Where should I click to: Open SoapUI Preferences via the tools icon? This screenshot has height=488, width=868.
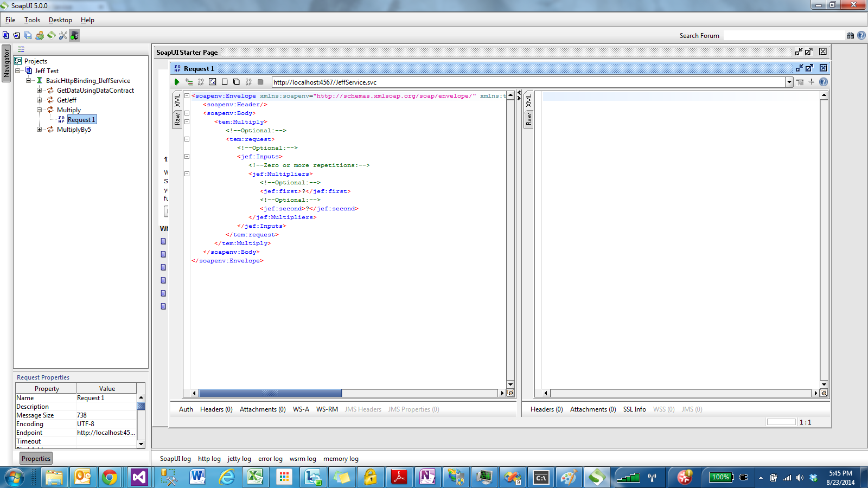63,35
